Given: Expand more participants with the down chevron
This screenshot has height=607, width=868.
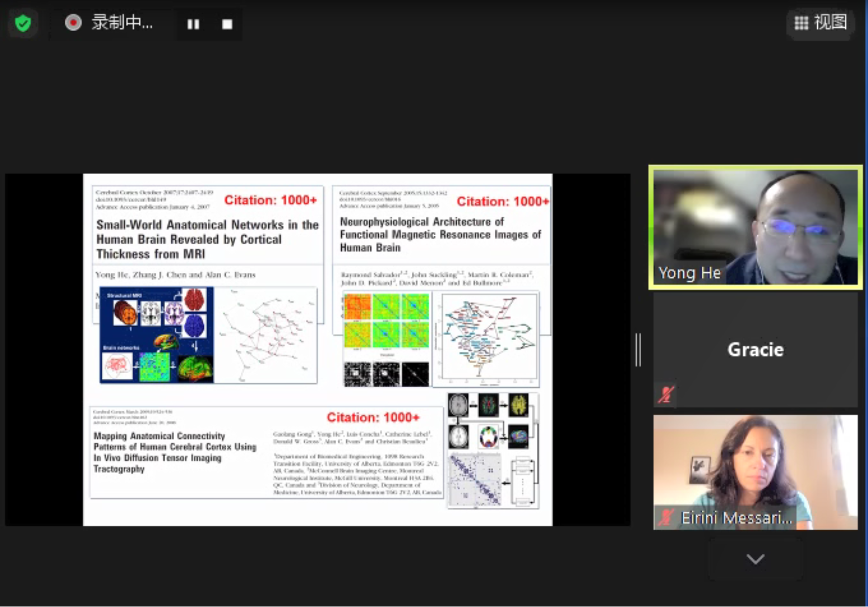Looking at the screenshot, I should pyautogui.click(x=755, y=559).
